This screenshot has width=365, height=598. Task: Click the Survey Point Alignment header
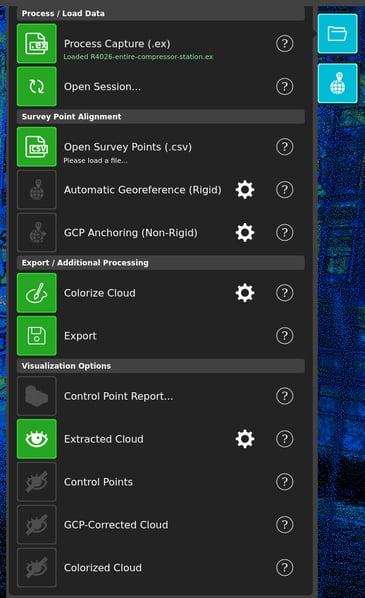tap(161, 117)
